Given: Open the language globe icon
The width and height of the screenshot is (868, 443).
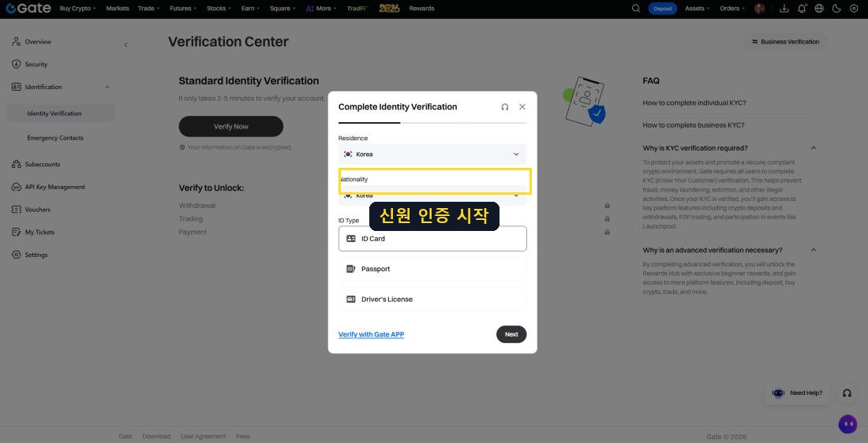Looking at the screenshot, I should coord(819,9).
